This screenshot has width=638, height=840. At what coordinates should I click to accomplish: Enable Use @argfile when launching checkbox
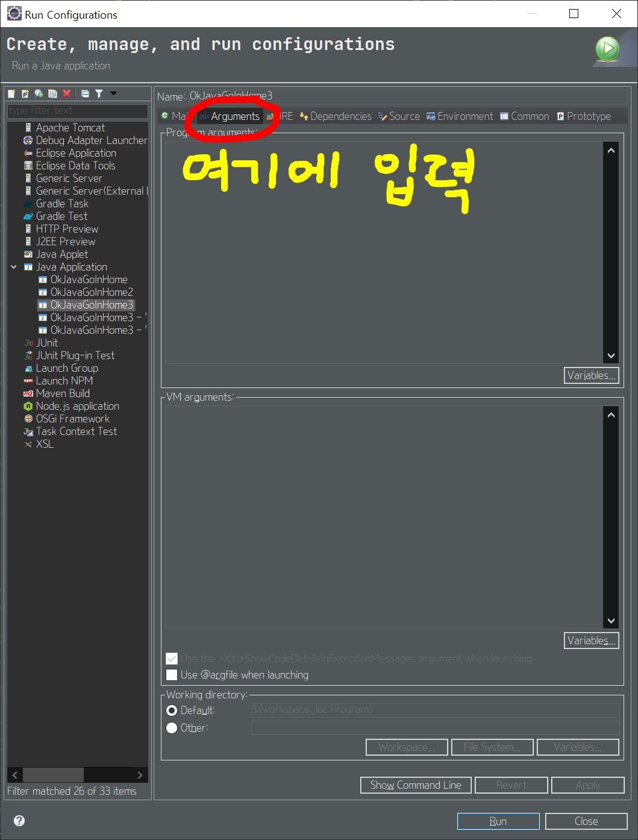[172, 675]
